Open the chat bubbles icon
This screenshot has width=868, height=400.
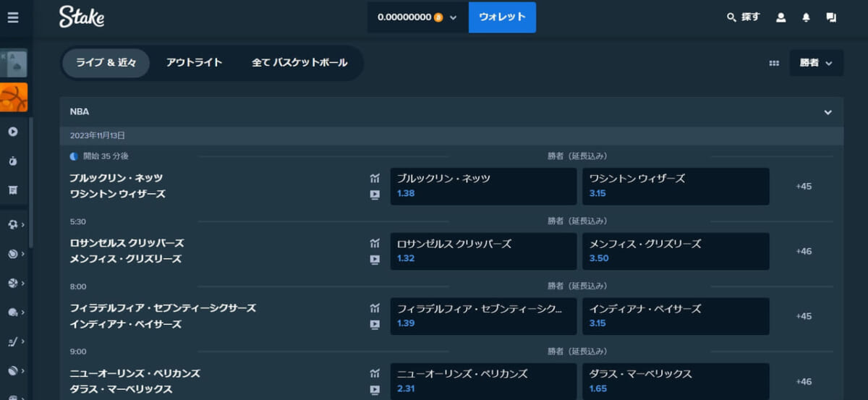pos(831,17)
